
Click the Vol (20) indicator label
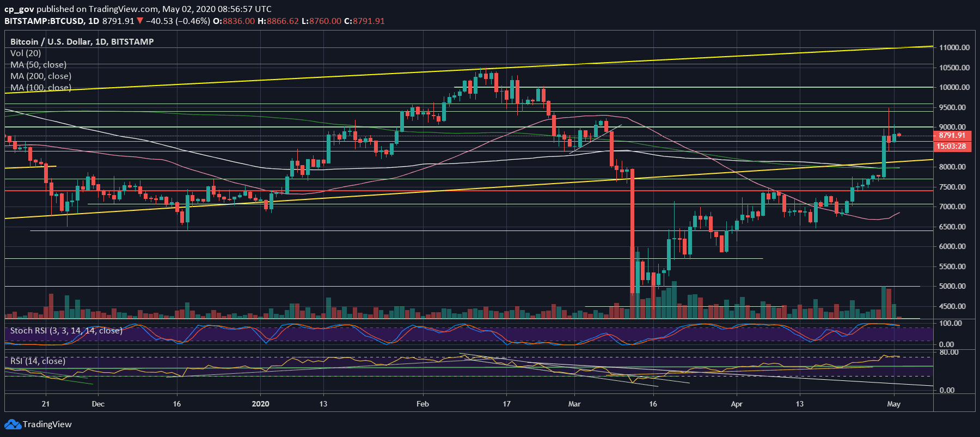(26, 53)
